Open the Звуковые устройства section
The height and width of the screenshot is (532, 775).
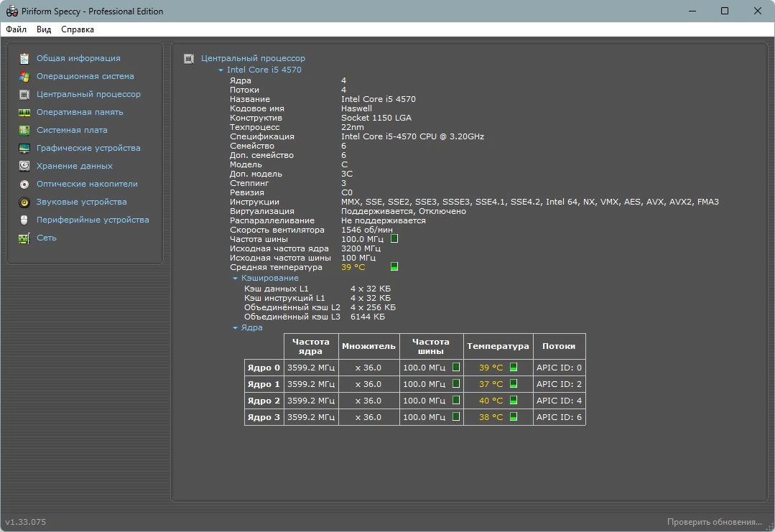(x=82, y=202)
